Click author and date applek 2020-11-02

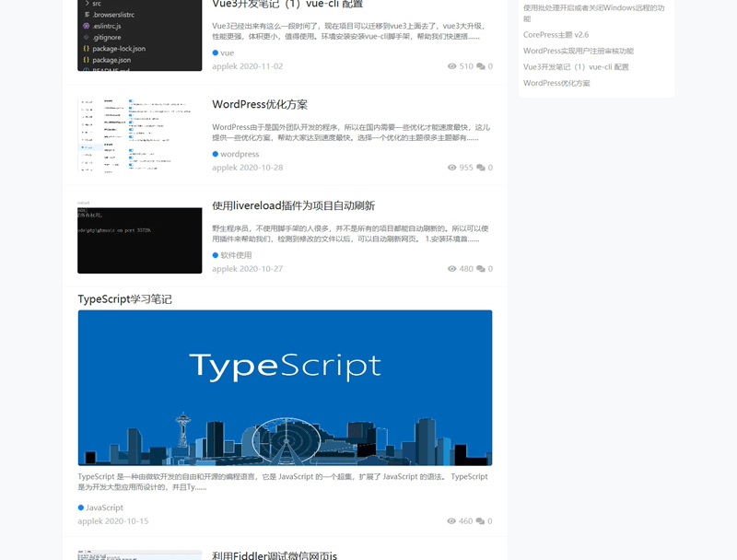[247, 66]
